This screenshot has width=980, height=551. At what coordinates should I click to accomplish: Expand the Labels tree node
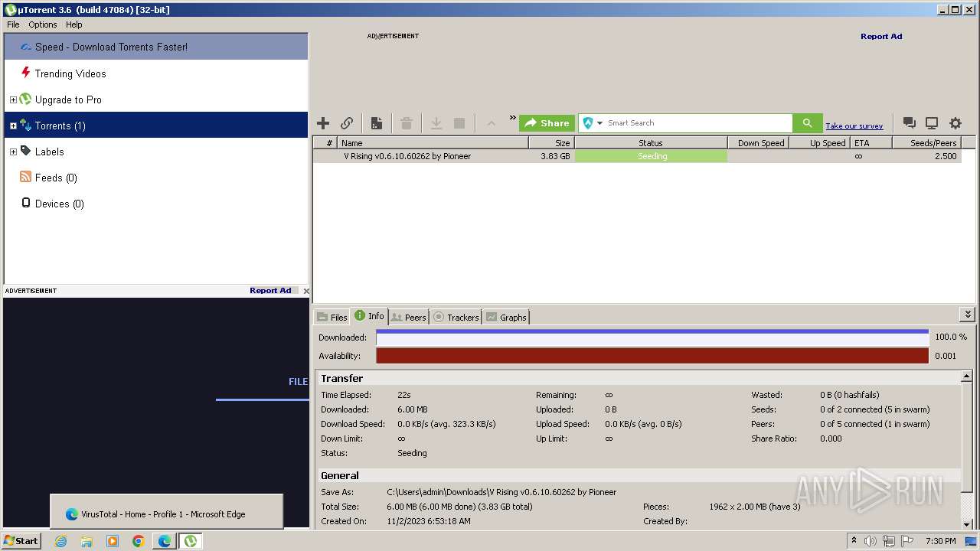pos(13,152)
